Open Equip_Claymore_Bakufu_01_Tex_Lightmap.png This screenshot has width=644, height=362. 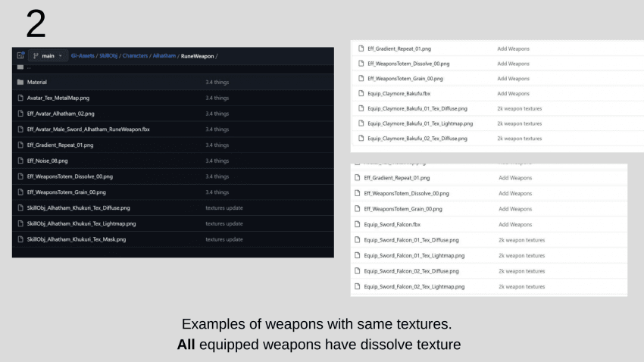(x=420, y=123)
